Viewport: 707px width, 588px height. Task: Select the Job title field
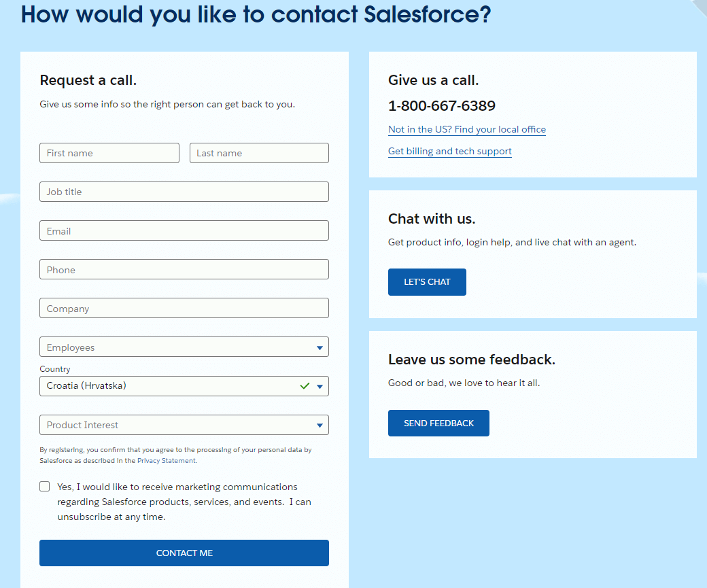coord(184,192)
